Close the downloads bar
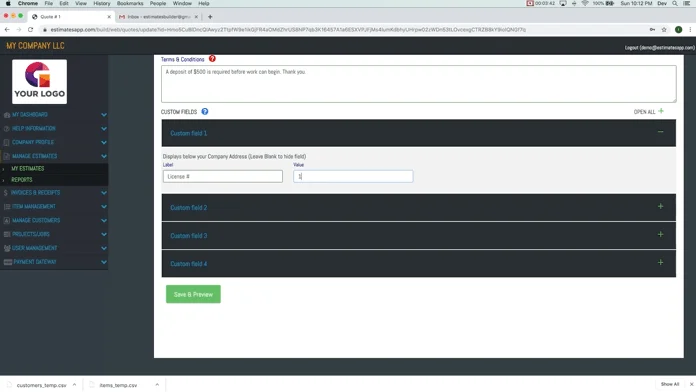Viewport: 696px width, 392px height. tap(691, 384)
